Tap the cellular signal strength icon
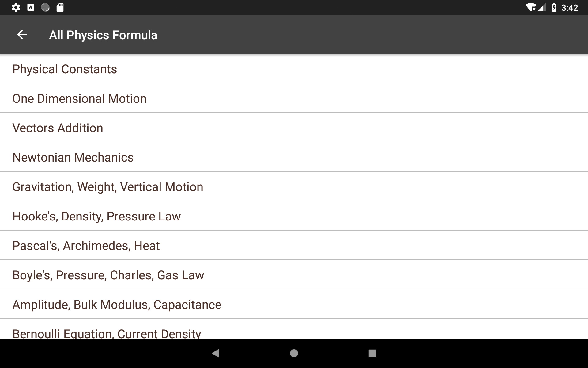The height and width of the screenshot is (368, 588). [x=543, y=7]
